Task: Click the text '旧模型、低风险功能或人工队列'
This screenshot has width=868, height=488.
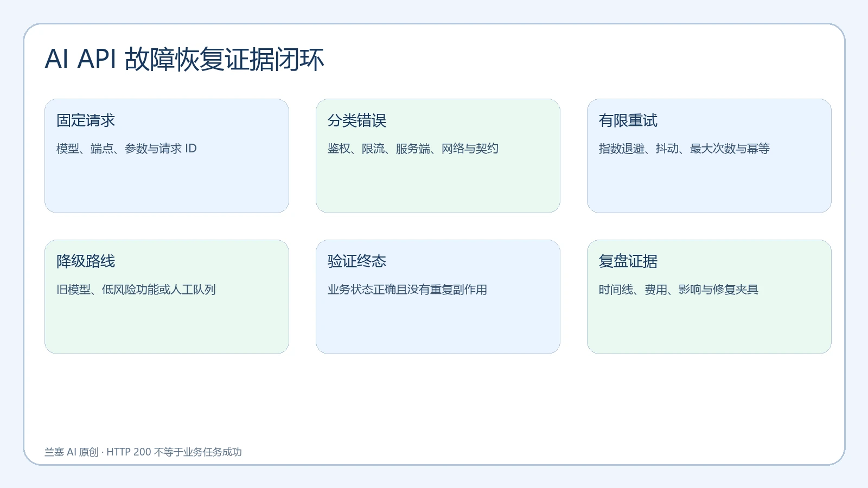Action: (x=136, y=290)
